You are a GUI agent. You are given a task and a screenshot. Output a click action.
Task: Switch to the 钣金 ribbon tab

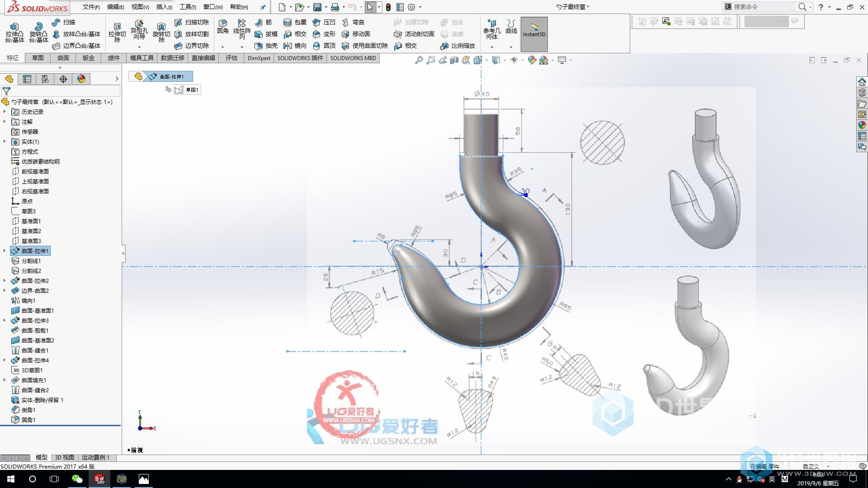[x=89, y=58]
